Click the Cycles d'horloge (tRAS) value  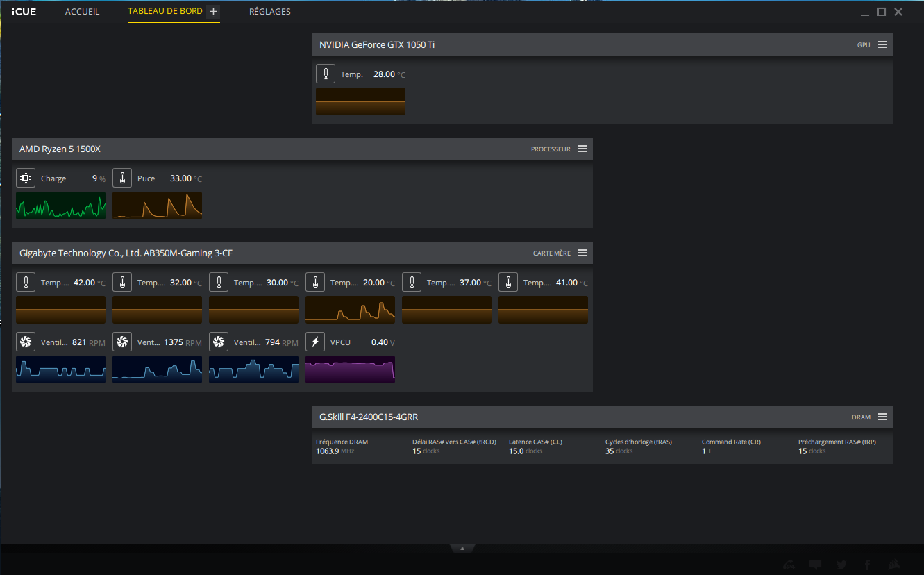[x=619, y=451]
